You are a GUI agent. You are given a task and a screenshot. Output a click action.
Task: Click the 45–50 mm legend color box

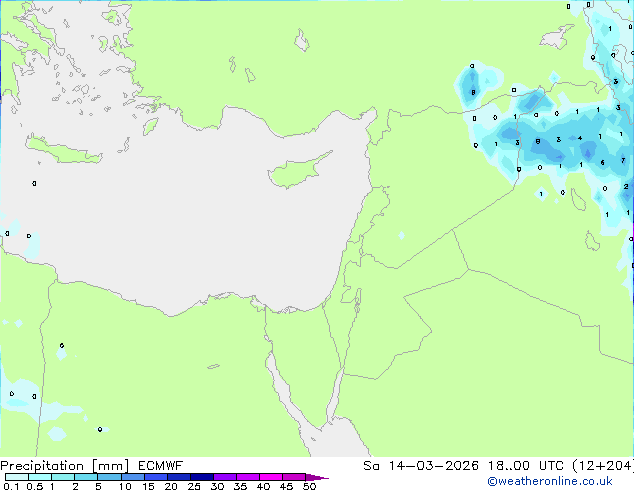(294, 477)
